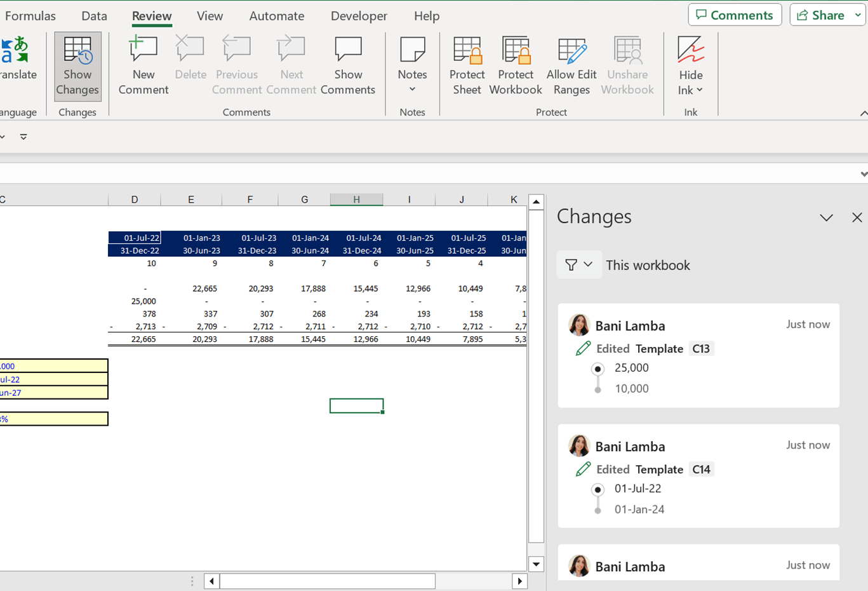This screenshot has width=868, height=591.
Task: Click the Comments button at top right
Action: 735,15
